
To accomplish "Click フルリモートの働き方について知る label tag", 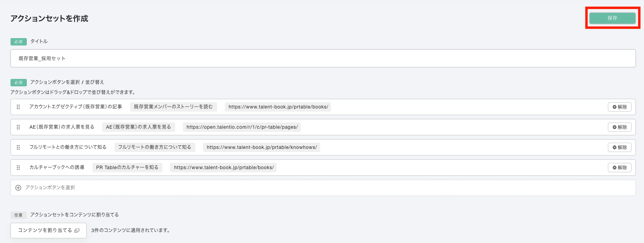I will tap(155, 147).
